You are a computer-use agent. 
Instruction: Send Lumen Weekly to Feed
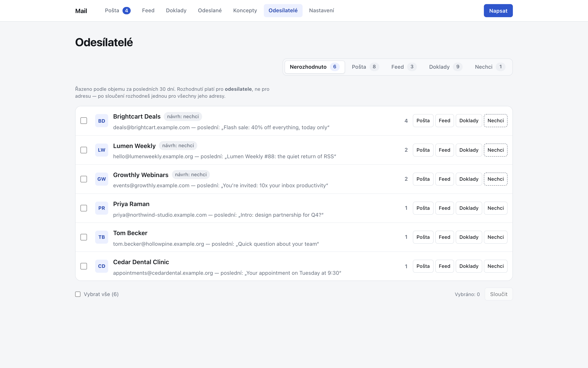(x=444, y=150)
